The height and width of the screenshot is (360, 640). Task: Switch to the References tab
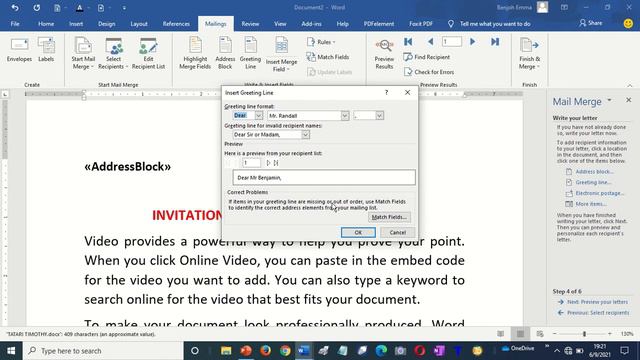tap(176, 24)
